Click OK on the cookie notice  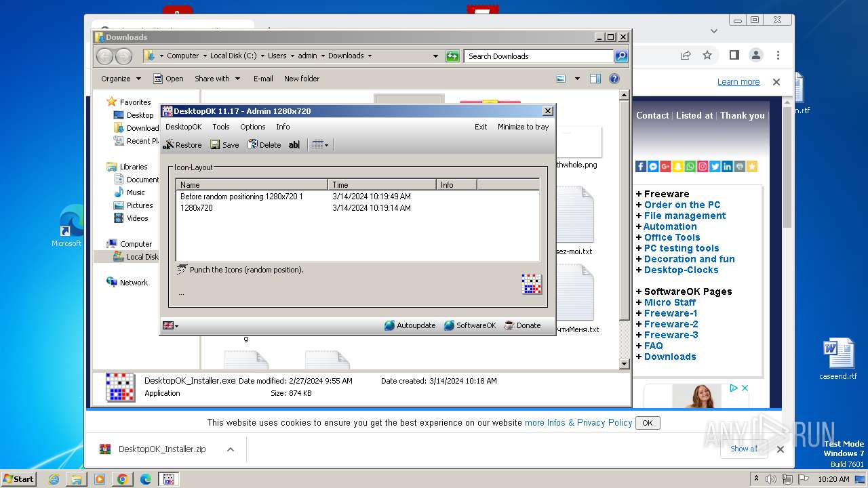point(648,423)
